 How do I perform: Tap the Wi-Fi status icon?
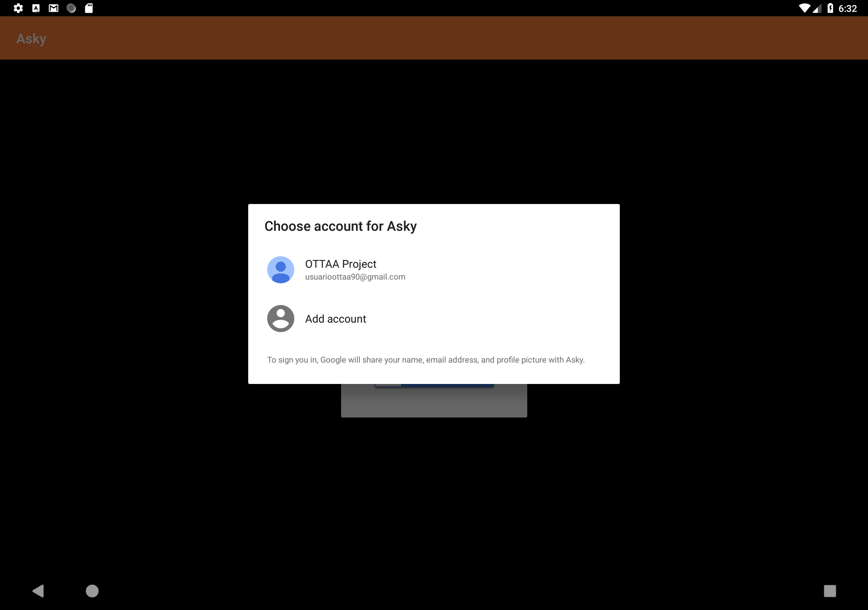804,8
